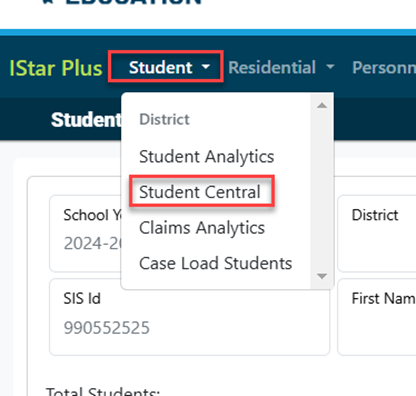Click the First Name input field
This screenshot has width=416, height=396.
click(x=377, y=317)
